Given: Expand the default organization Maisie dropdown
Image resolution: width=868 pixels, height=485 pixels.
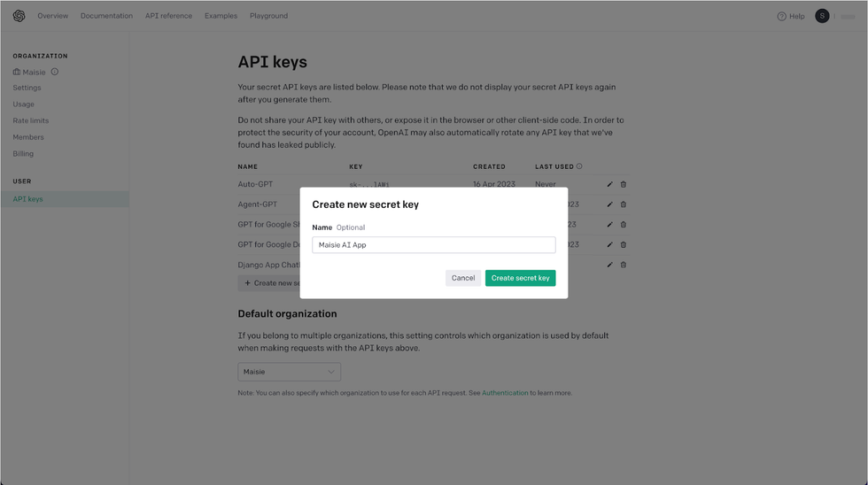Looking at the screenshot, I should coord(289,372).
